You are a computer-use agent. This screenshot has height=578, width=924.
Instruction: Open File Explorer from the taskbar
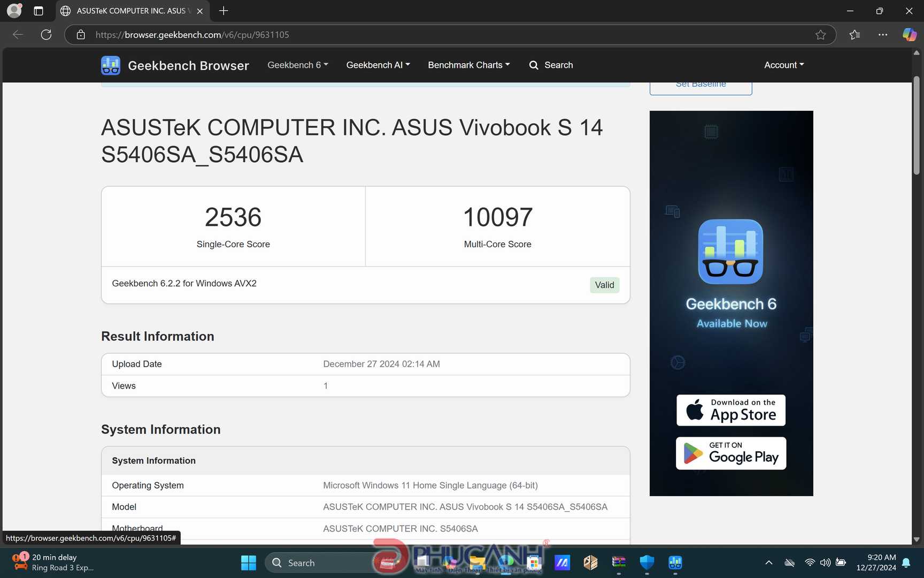477,562
